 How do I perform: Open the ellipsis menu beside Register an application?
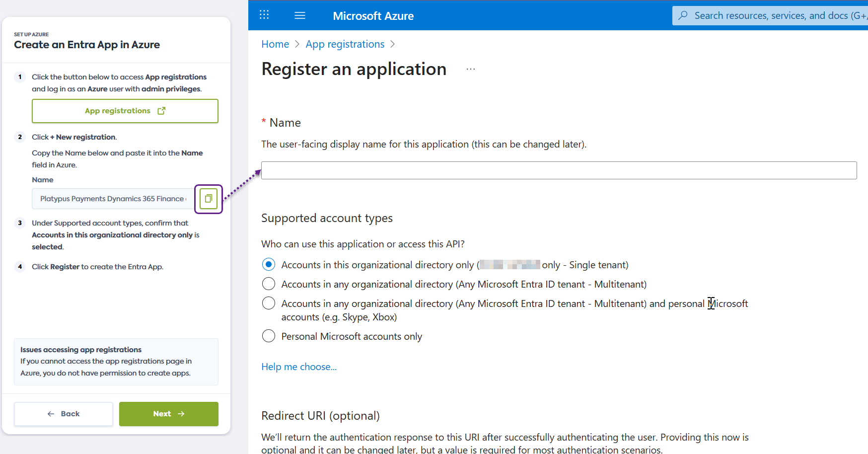click(471, 70)
